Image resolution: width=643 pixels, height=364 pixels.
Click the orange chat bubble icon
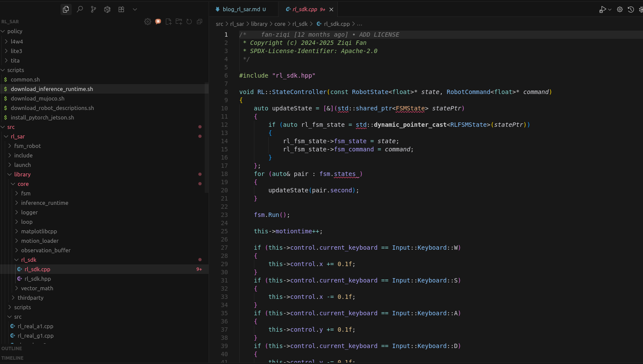click(x=158, y=22)
